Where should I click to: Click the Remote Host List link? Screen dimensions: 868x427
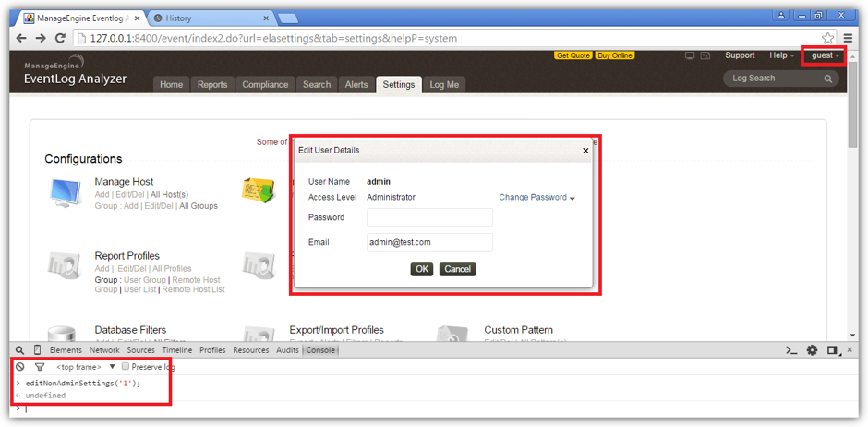click(x=193, y=289)
